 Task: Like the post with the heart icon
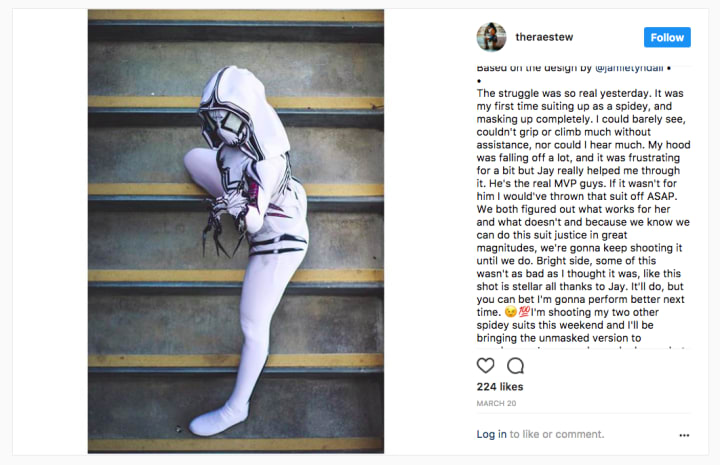click(x=485, y=365)
